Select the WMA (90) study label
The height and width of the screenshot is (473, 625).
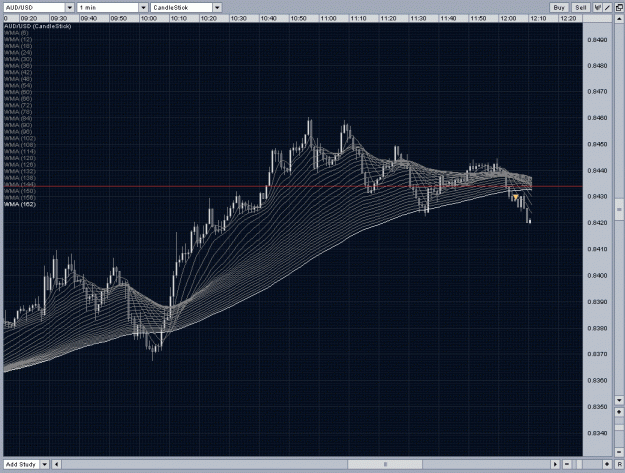[18, 125]
